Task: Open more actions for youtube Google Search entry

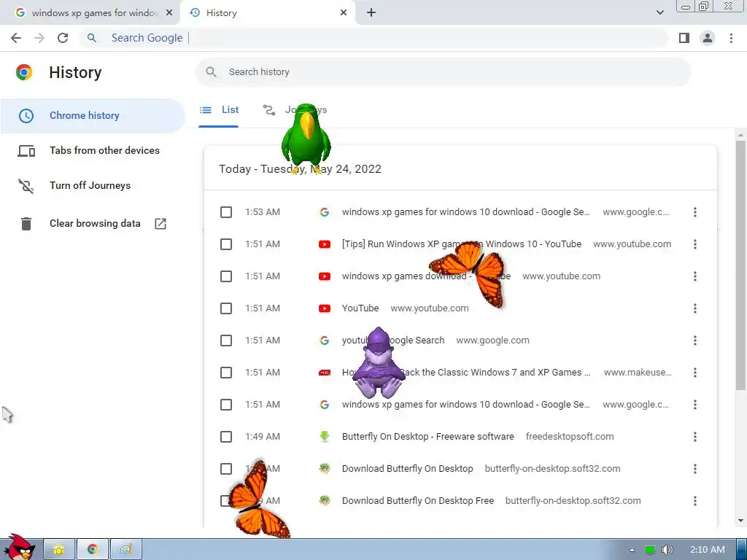Action: click(x=695, y=341)
